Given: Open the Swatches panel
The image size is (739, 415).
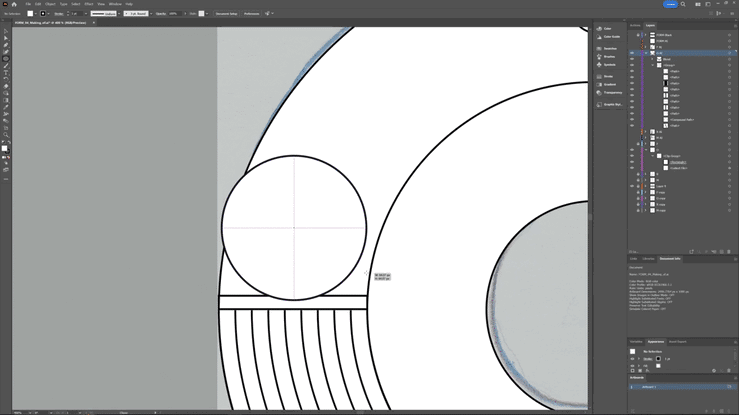Looking at the screenshot, I should pyautogui.click(x=609, y=49).
